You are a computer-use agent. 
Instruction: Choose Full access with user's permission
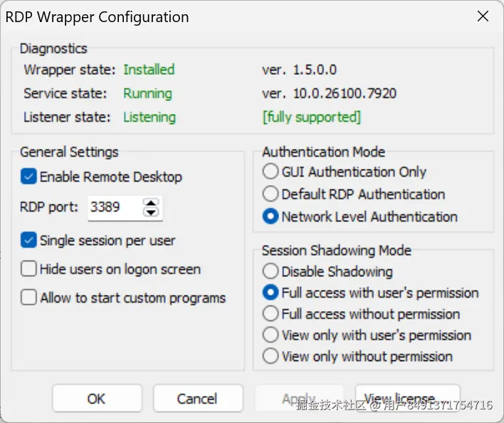point(271,293)
